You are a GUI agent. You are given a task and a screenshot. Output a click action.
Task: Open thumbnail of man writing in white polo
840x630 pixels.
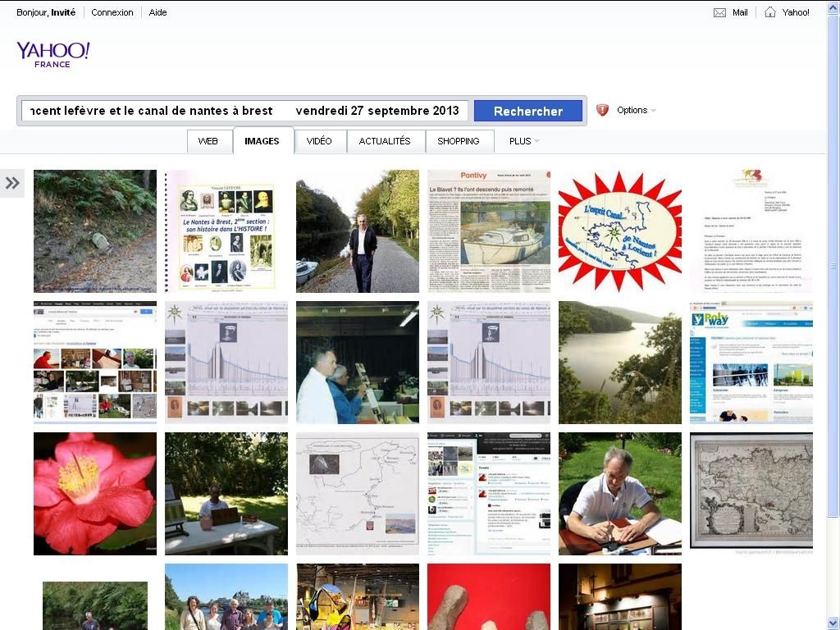[620, 493]
